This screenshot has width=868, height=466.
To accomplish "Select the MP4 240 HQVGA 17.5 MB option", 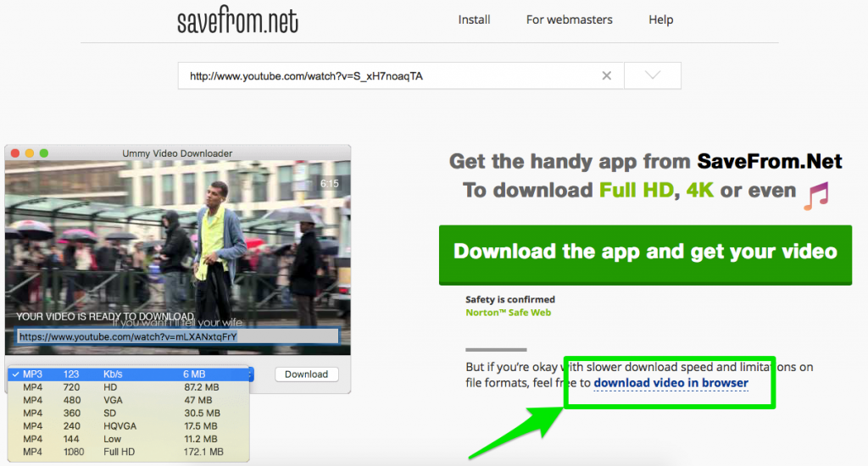I will coord(129,426).
